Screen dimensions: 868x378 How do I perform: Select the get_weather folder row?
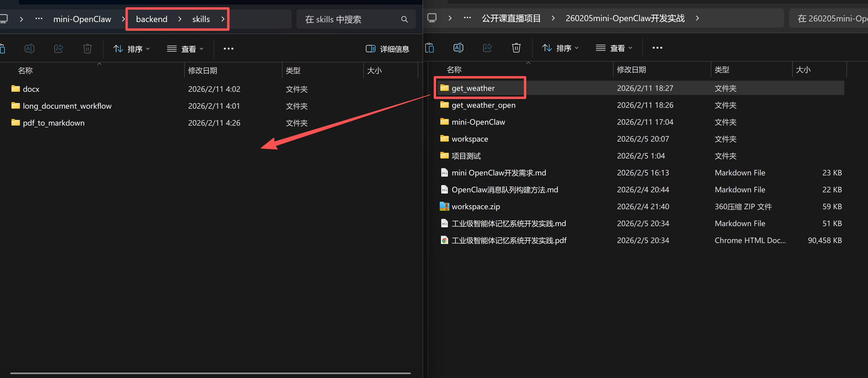(640, 88)
